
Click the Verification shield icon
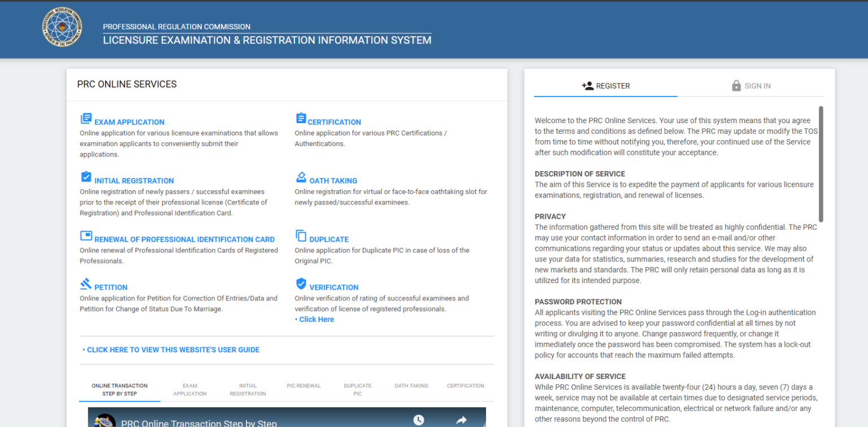click(301, 284)
